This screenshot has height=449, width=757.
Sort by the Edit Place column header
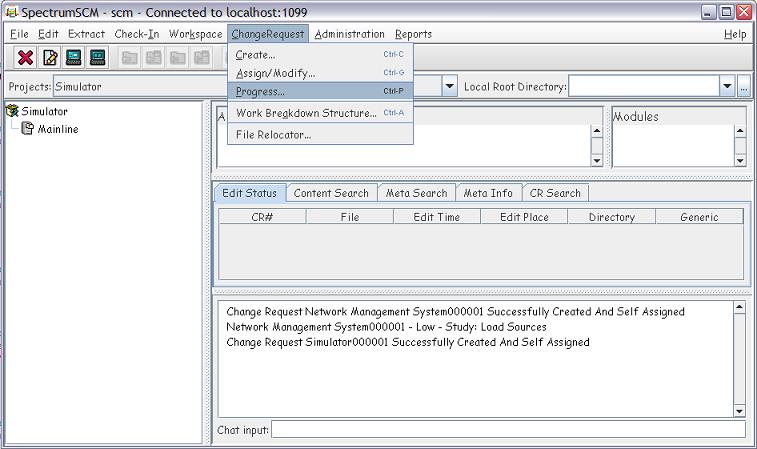524,217
